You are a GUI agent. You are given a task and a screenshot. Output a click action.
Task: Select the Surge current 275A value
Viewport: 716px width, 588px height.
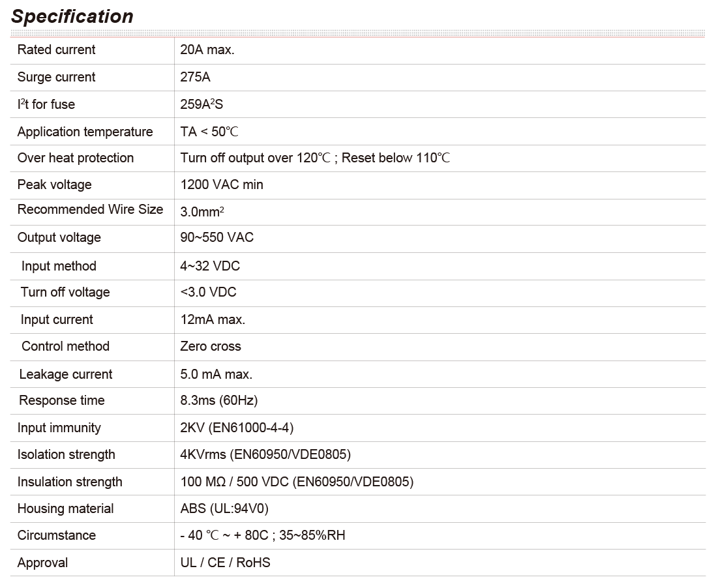point(195,77)
